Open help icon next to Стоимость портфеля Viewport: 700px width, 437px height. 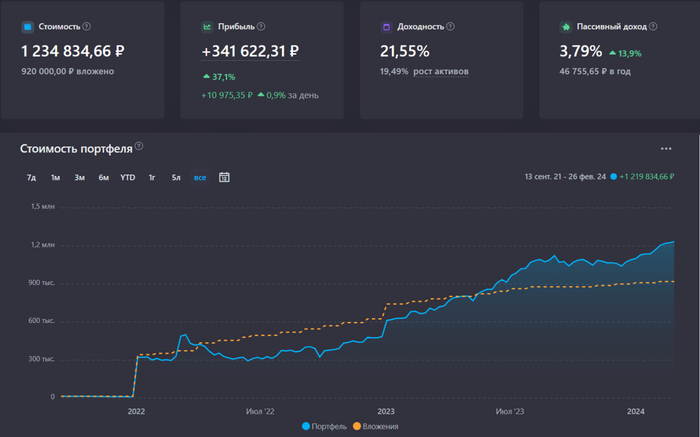(139, 147)
